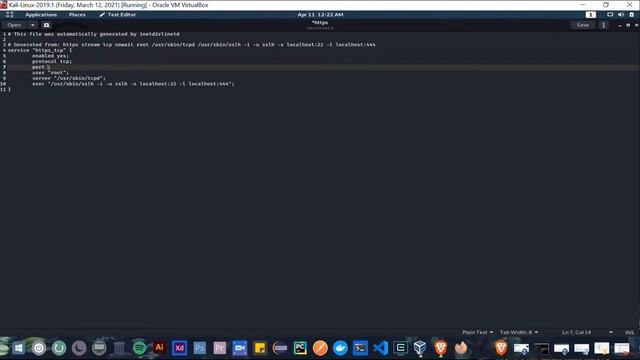Click the moon-shaped taskbar icon
Image resolution: width=640 pixels, height=360 pixels.
click(79, 348)
